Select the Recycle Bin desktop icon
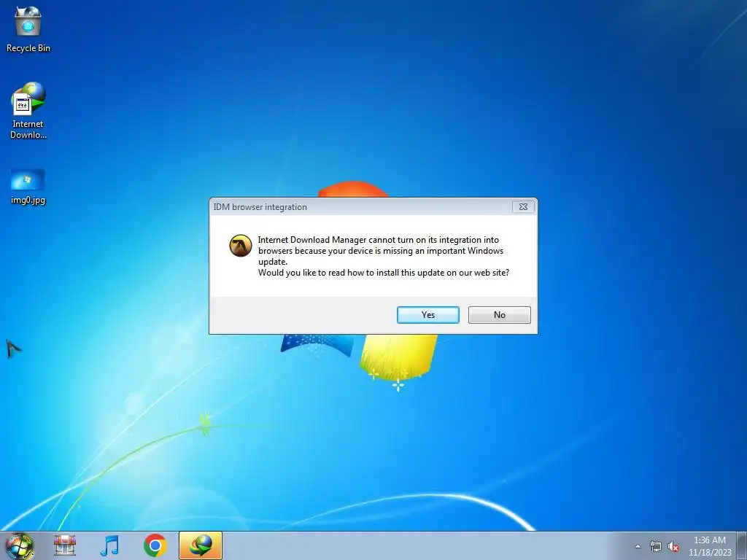This screenshot has width=747, height=560. pyautogui.click(x=28, y=29)
